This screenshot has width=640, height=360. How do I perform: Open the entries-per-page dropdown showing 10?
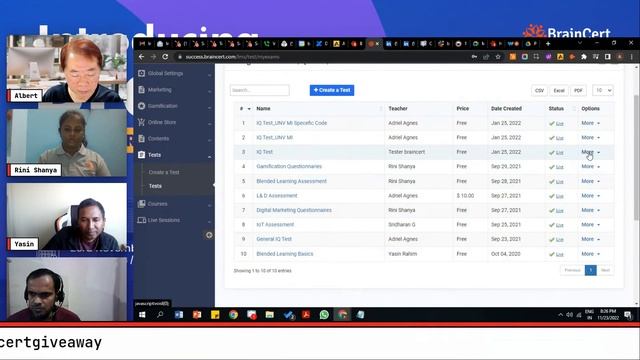point(603,90)
